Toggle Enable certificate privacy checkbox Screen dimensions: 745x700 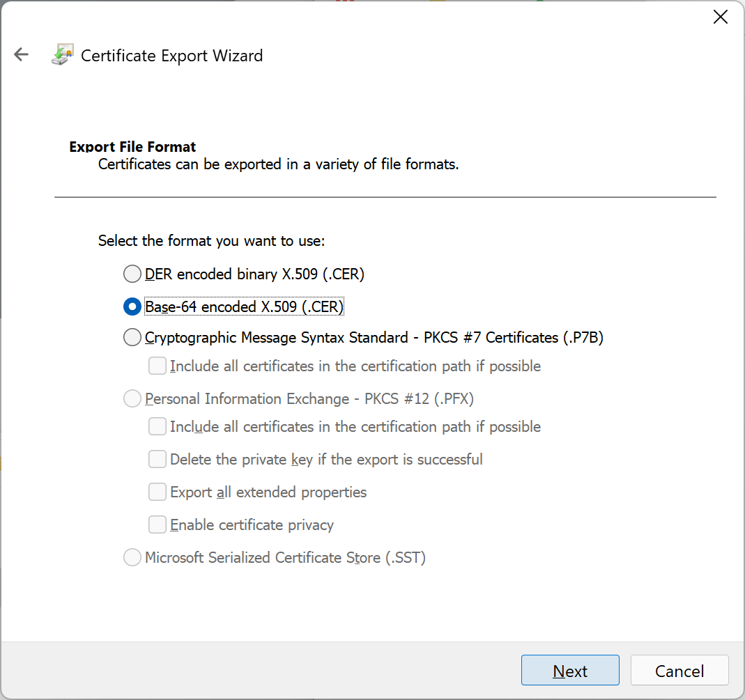[x=158, y=524]
